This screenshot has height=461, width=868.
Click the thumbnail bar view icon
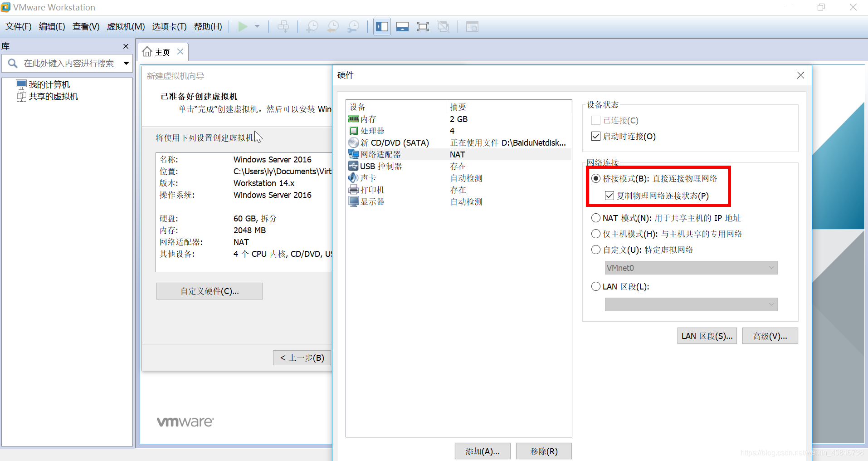402,27
